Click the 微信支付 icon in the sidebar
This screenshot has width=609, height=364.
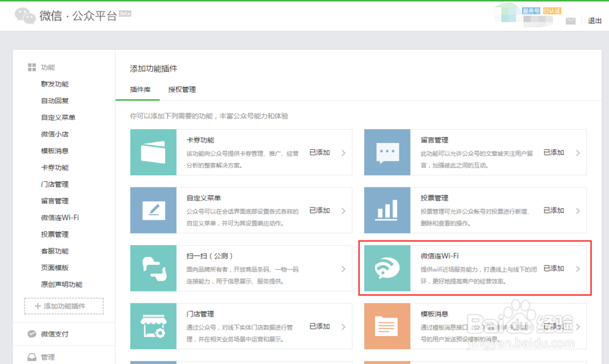[x=32, y=334]
